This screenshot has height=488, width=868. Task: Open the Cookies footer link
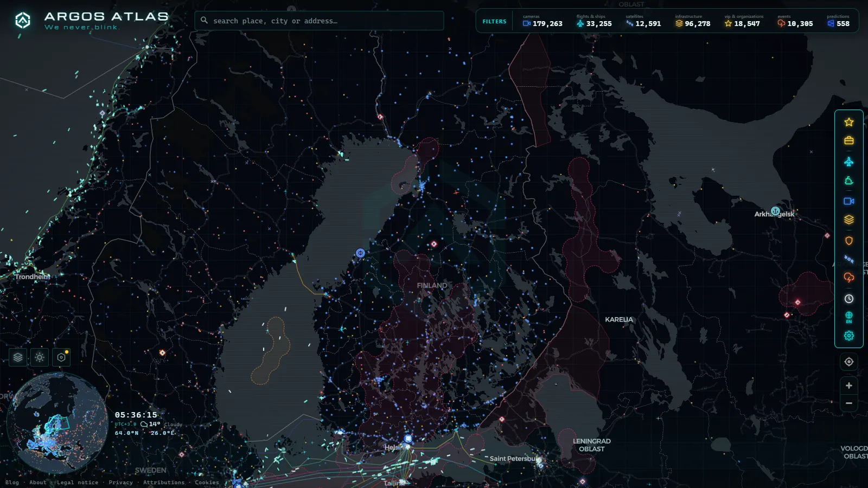207,483
